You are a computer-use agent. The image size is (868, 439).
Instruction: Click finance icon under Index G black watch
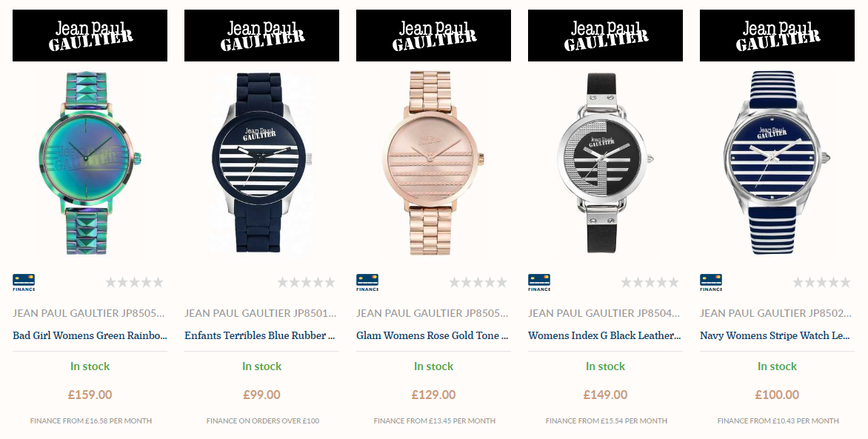539,282
